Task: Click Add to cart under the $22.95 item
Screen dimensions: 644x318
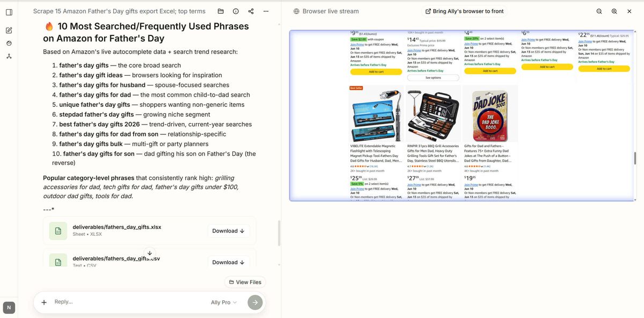Action: (604, 69)
